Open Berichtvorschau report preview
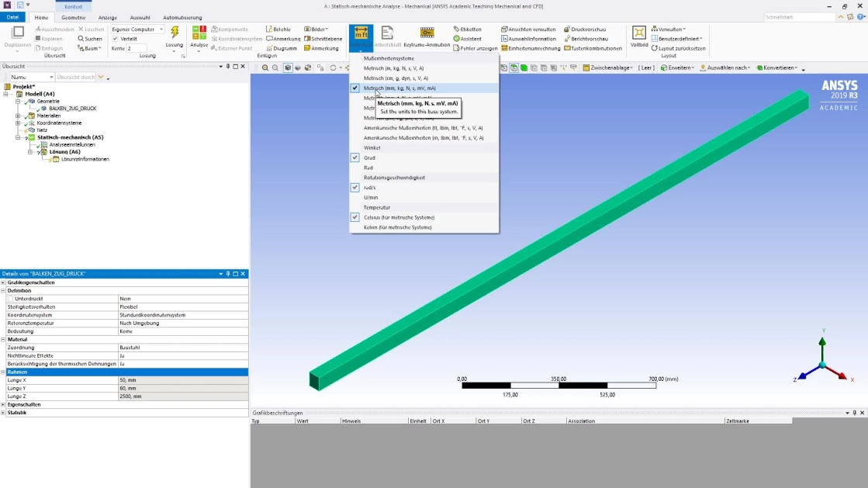Screen dimensions: 868x488 (x=586, y=39)
